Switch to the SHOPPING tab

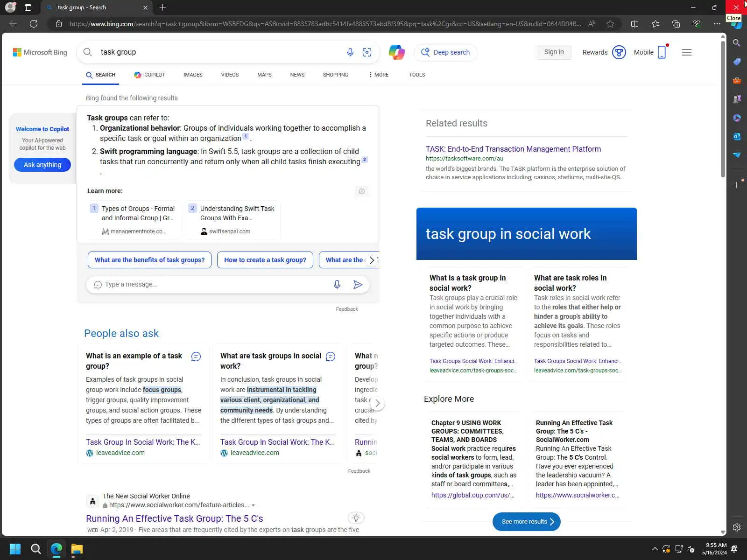[x=336, y=75]
